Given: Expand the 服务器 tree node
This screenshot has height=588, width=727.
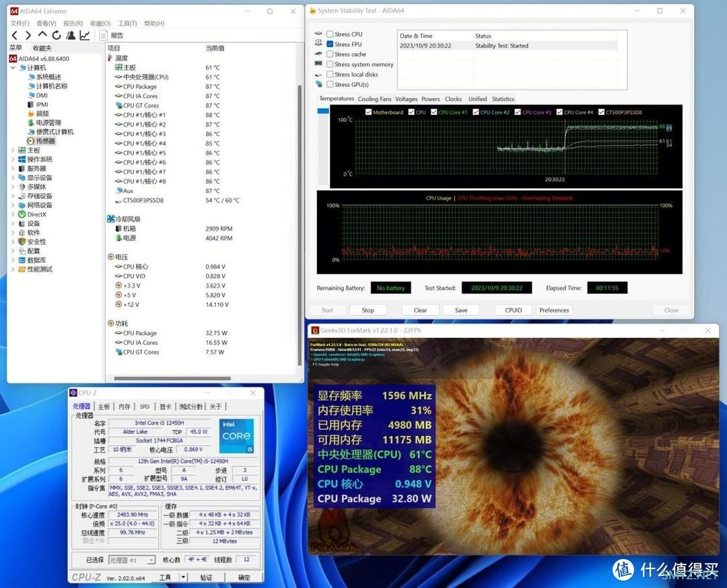Looking at the screenshot, I should (13, 169).
